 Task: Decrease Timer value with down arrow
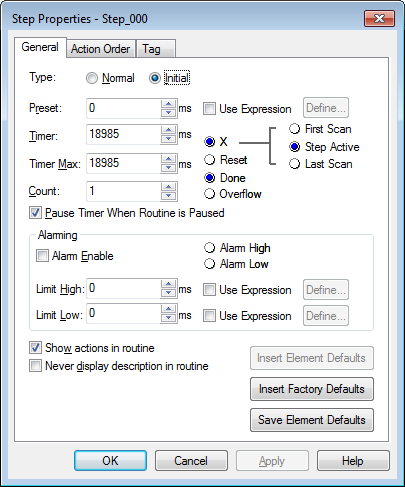coord(169,139)
